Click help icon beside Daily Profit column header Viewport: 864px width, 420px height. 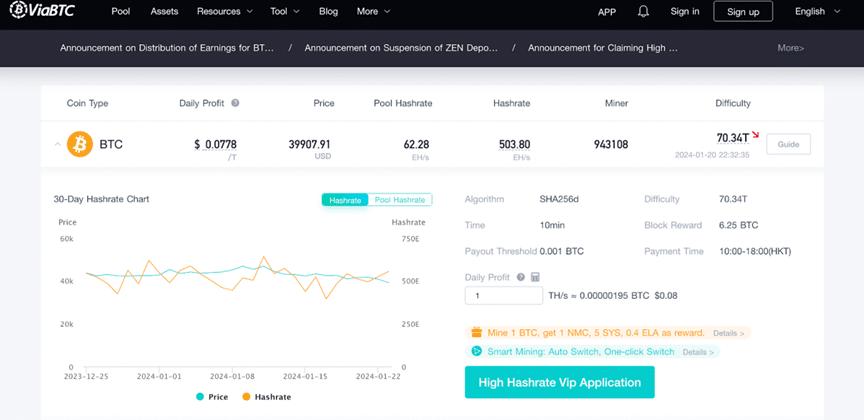tap(236, 103)
